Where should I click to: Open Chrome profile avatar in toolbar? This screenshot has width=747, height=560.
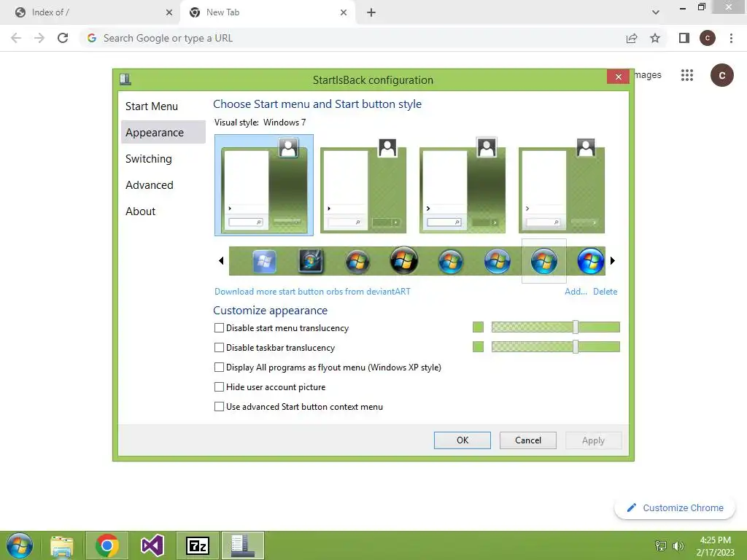(708, 38)
